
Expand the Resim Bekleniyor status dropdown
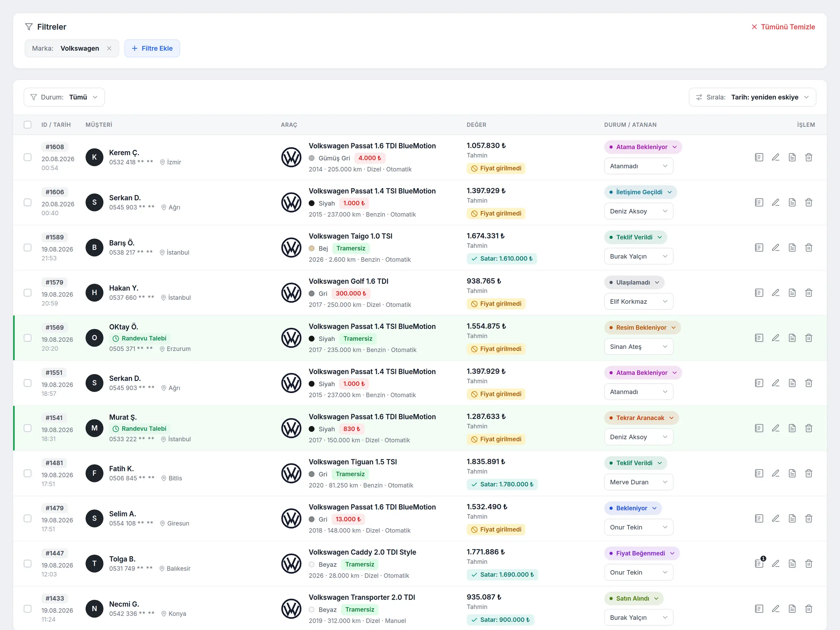643,328
